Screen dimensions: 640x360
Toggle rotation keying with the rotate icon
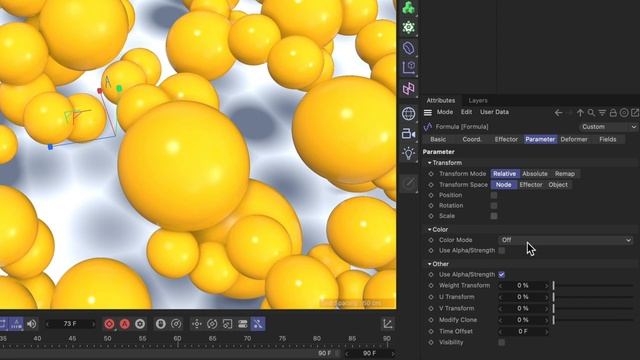[212, 324]
